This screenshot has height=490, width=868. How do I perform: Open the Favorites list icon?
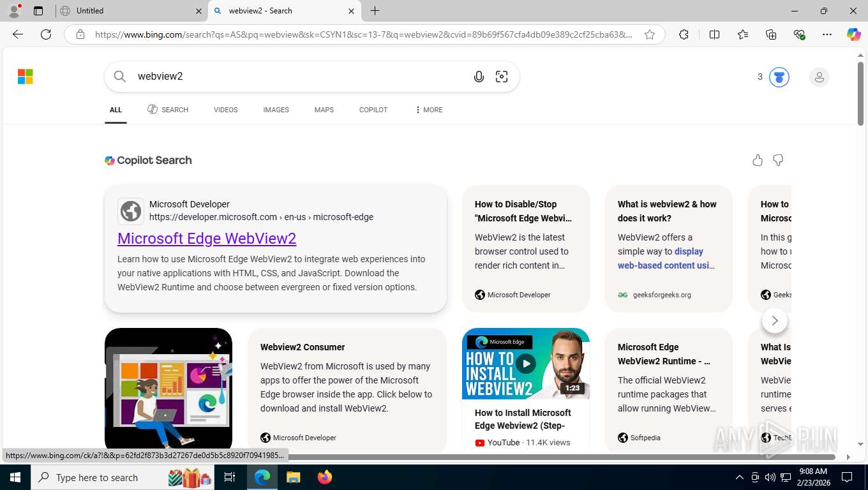pos(743,34)
